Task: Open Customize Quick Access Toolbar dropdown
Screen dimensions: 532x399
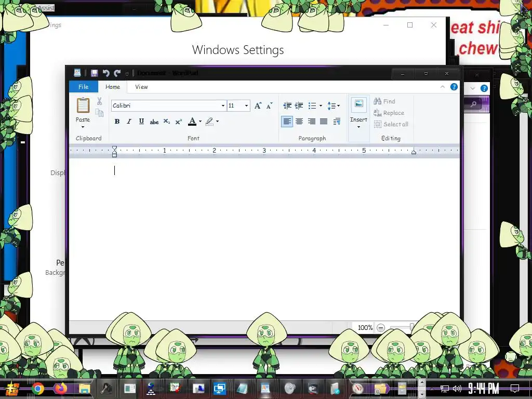Action: point(127,73)
